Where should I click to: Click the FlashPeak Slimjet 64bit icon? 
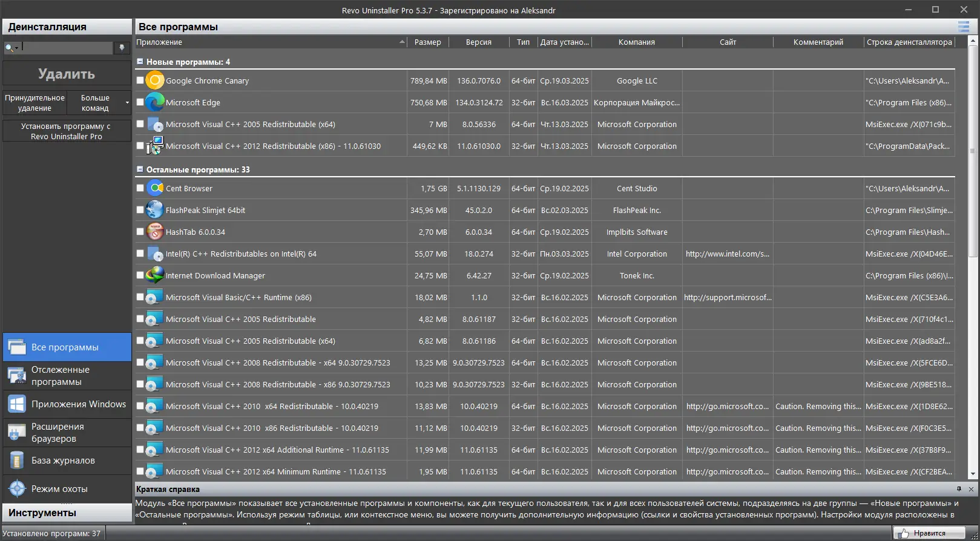click(155, 210)
